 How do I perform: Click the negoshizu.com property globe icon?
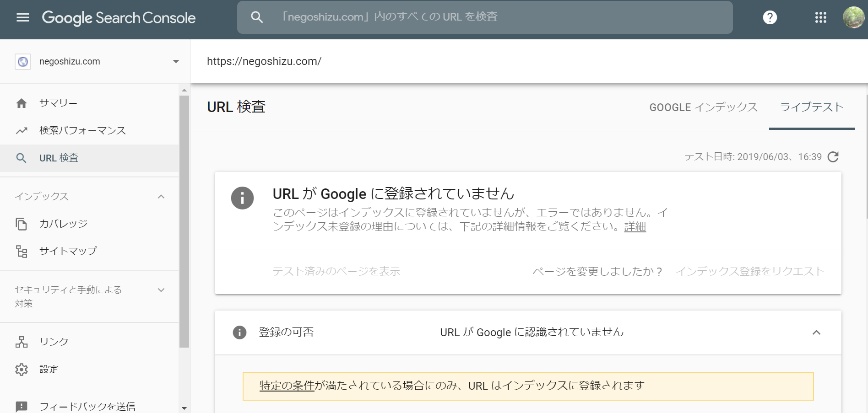point(23,62)
